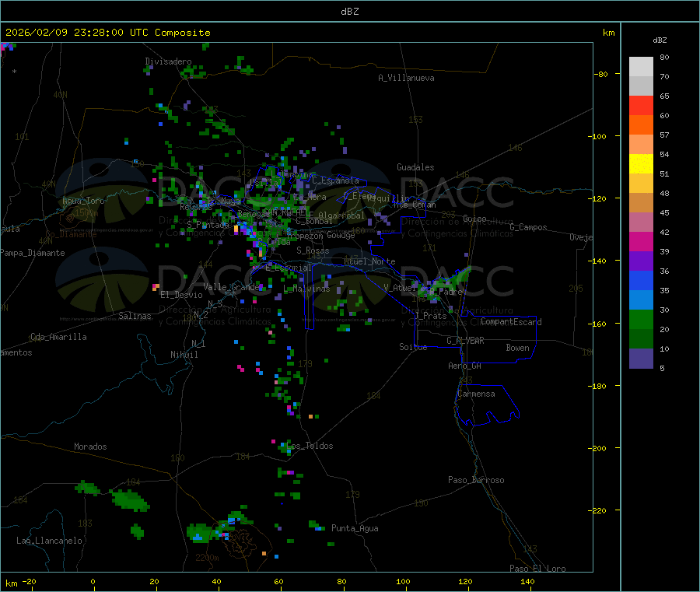Select the Lag.Llancanelo lake label
The height and width of the screenshot is (592, 700).
(x=49, y=541)
